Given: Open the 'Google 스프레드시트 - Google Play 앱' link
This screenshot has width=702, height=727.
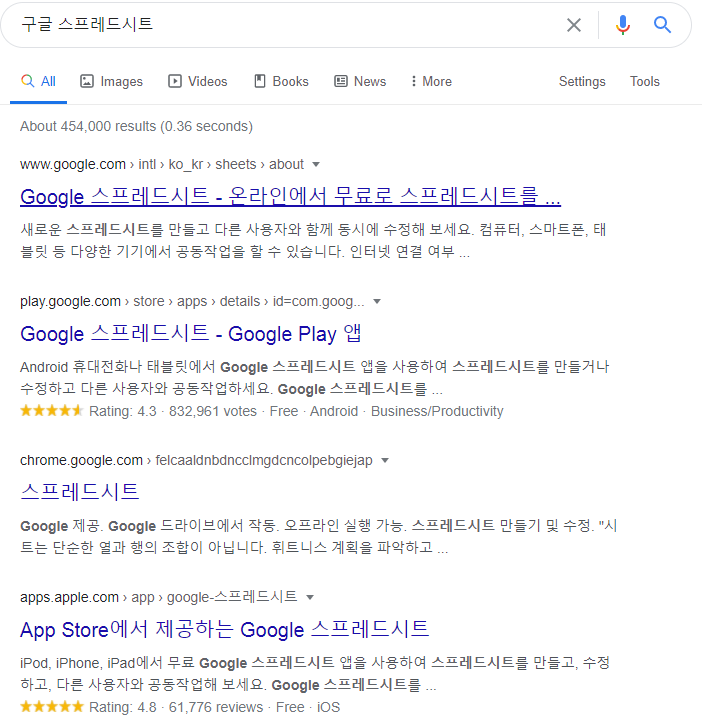Looking at the screenshot, I should [191, 334].
